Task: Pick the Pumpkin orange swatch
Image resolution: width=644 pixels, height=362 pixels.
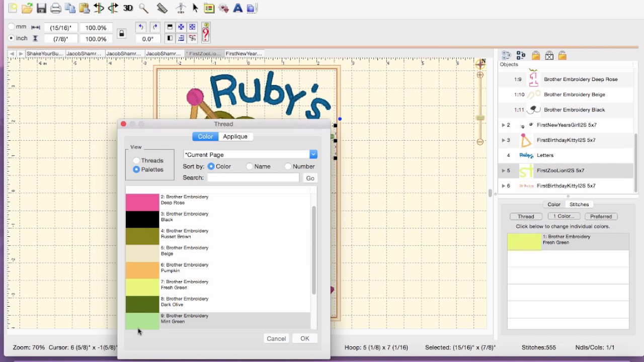Action: tap(142, 270)
